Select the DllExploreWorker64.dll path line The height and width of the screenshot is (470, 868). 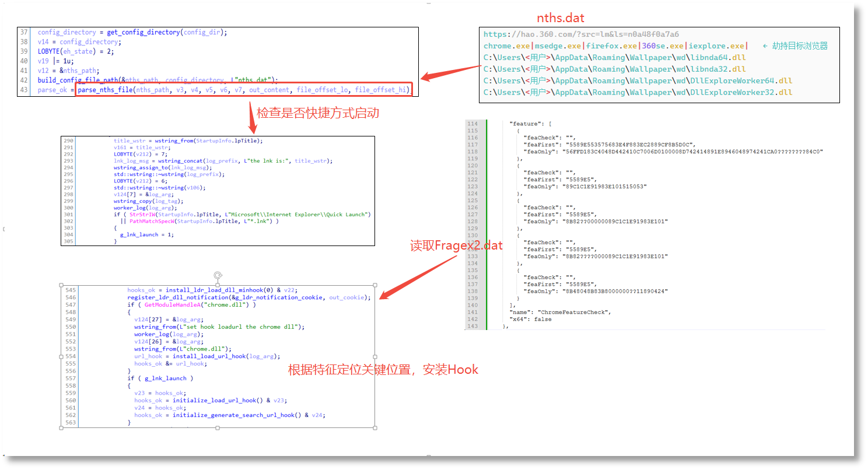coord(638,81)
